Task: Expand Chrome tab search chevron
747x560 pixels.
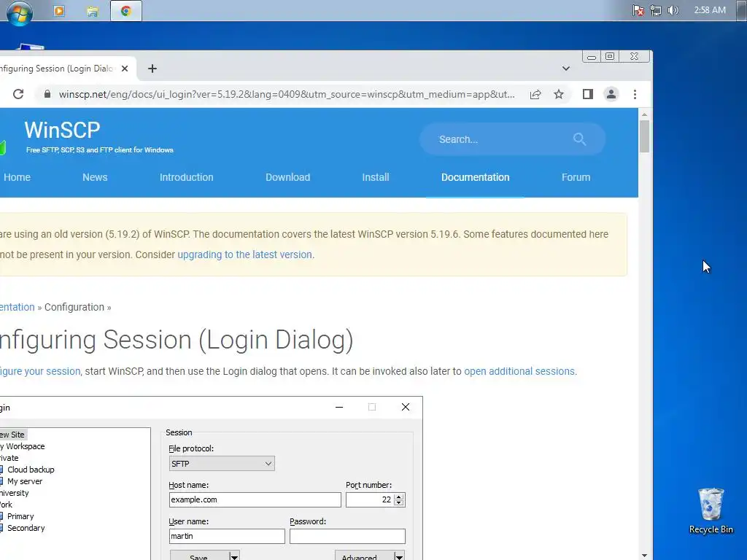Action: coord(565,69)
